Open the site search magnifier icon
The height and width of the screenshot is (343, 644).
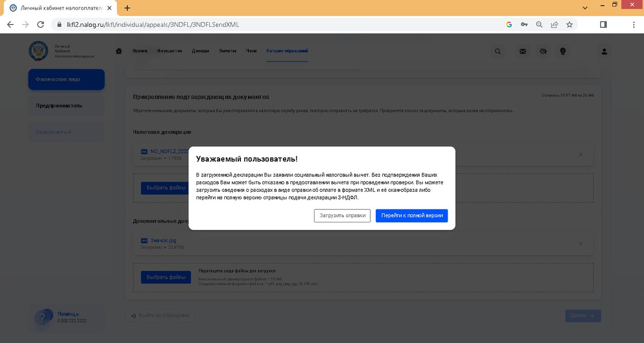tap(498, 51)
